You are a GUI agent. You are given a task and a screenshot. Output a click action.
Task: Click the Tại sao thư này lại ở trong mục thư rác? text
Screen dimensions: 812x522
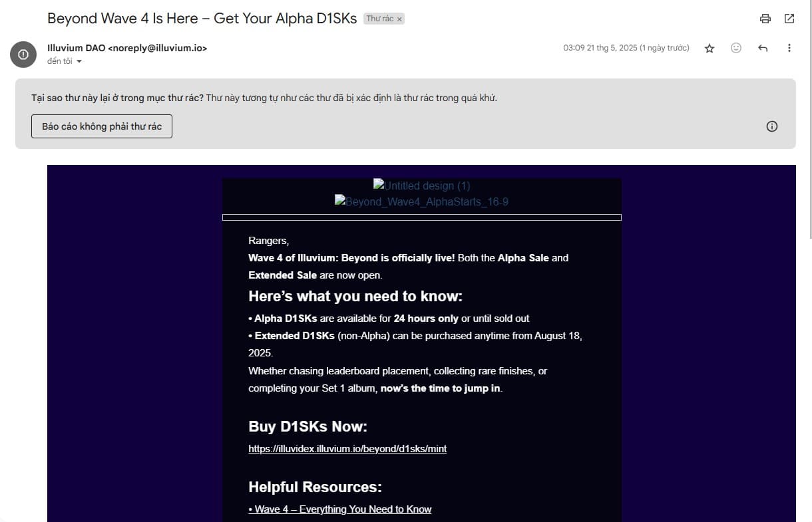[117, 98]
